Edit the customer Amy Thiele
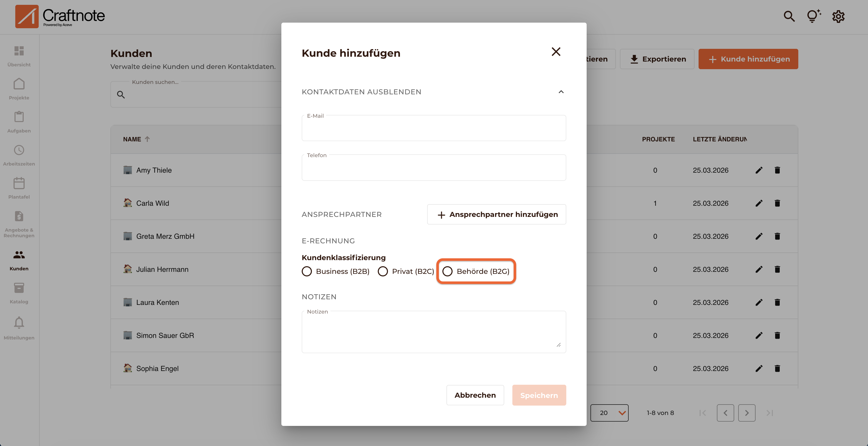The image size is (868, 446). pos(759,170)
